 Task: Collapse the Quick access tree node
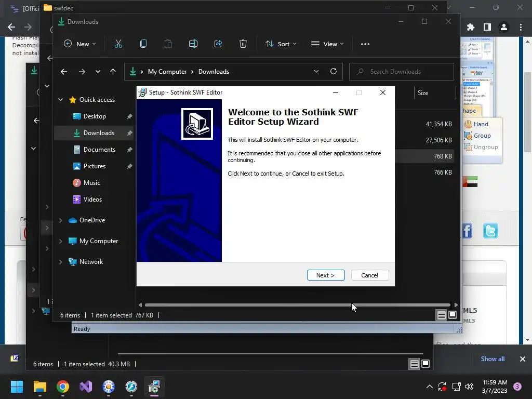pos(60,100)
